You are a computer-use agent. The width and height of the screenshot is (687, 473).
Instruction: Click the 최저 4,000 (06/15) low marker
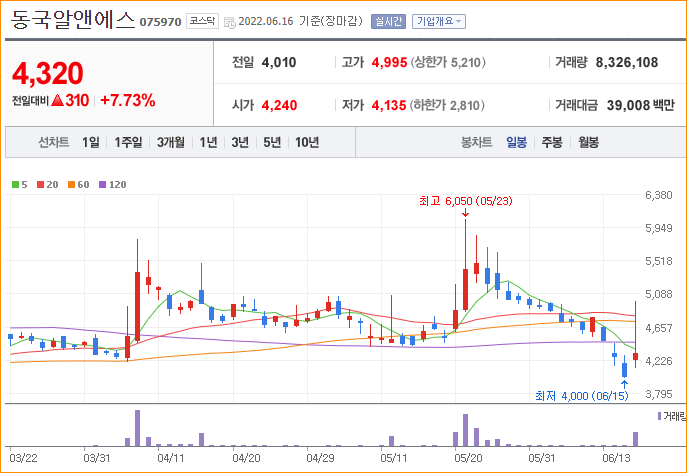581,396
